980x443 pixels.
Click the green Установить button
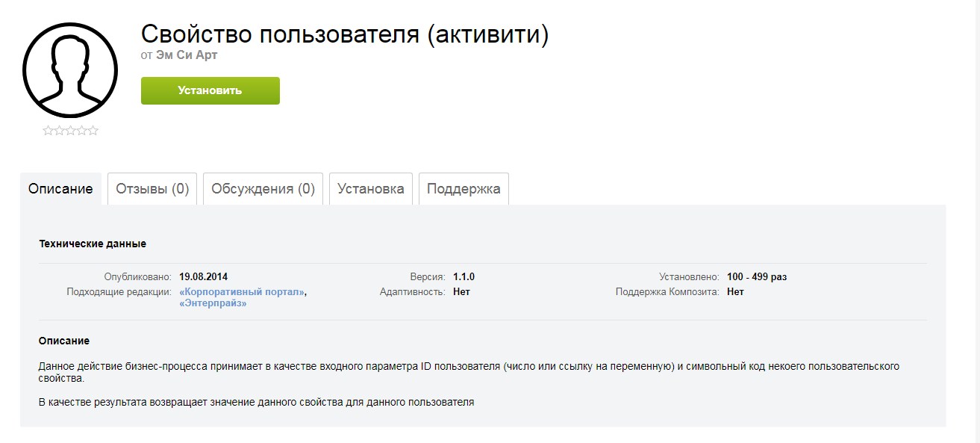tap(210, 90)
